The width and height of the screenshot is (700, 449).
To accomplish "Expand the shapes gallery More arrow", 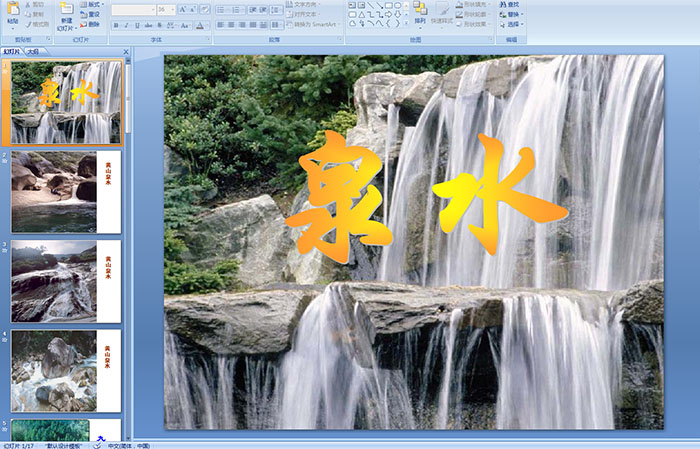I will (x=406, y=24).
